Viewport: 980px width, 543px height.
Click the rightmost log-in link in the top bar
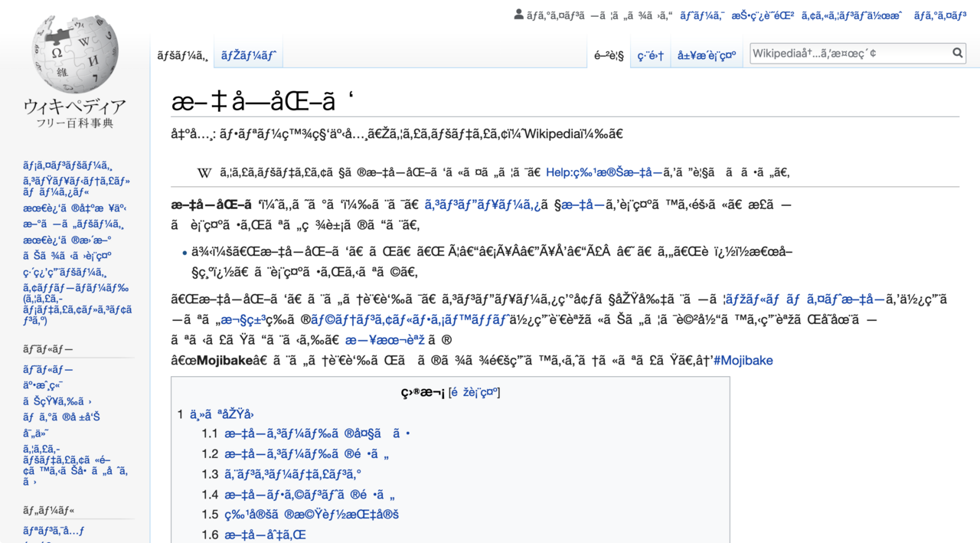click(x=940, y=13)
